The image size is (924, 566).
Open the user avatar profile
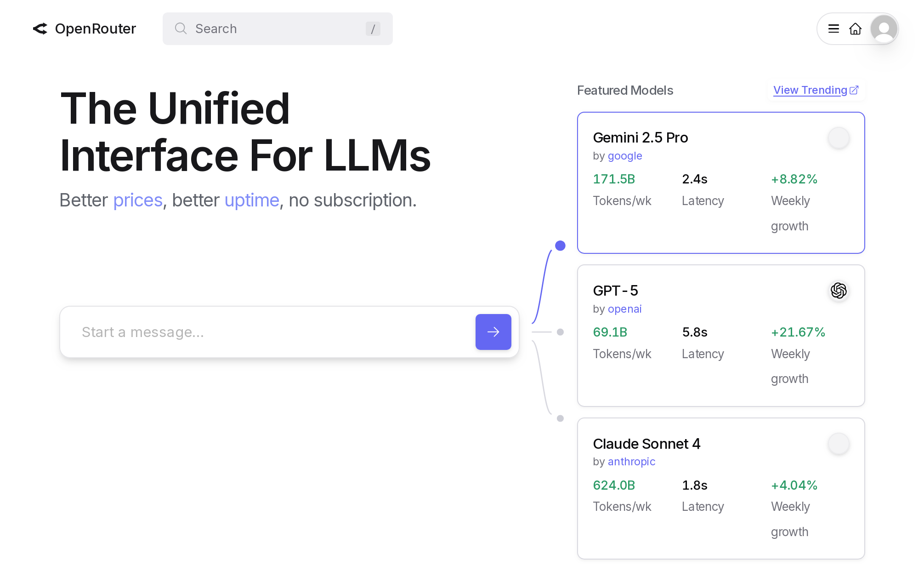pyautogui.click(x=884, y=29)
